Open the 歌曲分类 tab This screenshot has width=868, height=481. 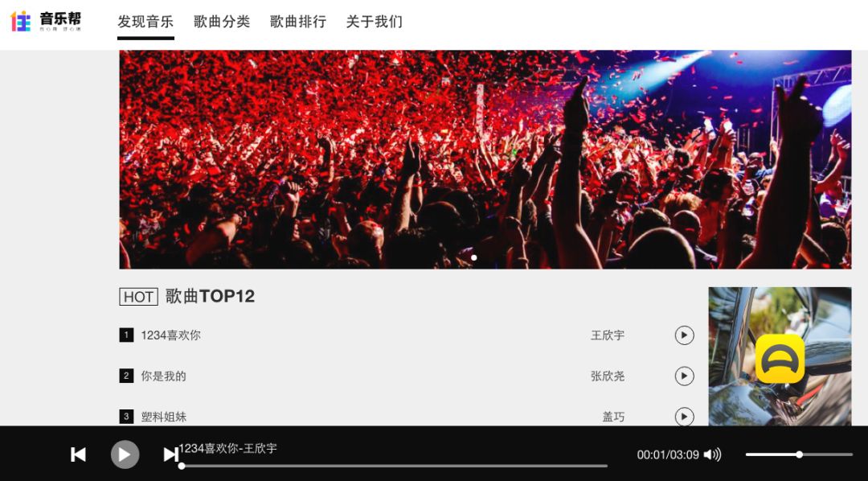pos(222,22)
